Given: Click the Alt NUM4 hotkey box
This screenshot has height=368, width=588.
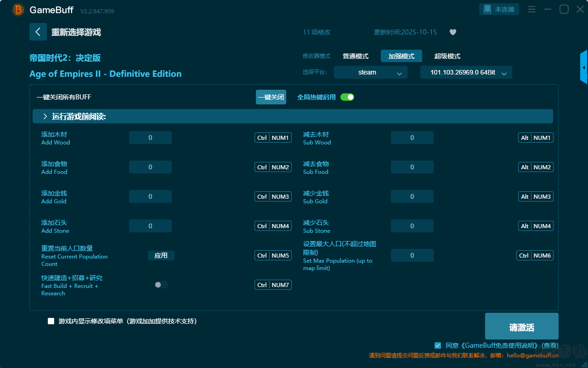Looking at the screenshot, I should coord(536,226).
